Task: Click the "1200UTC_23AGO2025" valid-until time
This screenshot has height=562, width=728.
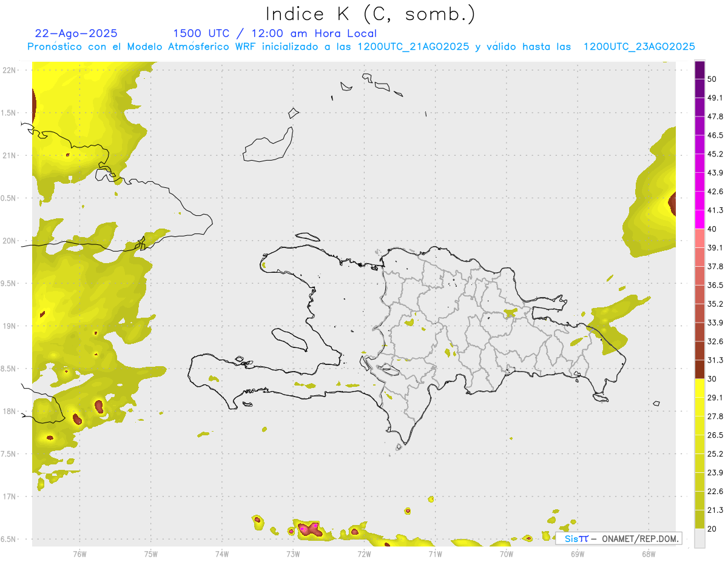Action: click(x=639, y=47)
